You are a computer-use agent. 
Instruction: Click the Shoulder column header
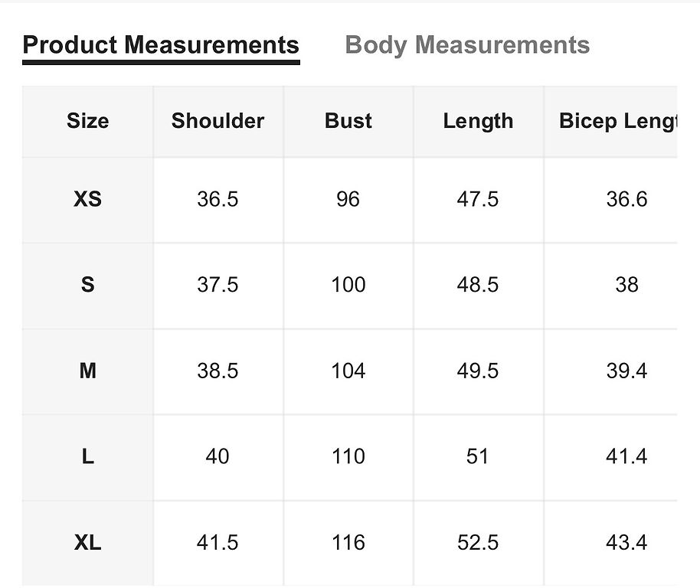tap(218, 121)
